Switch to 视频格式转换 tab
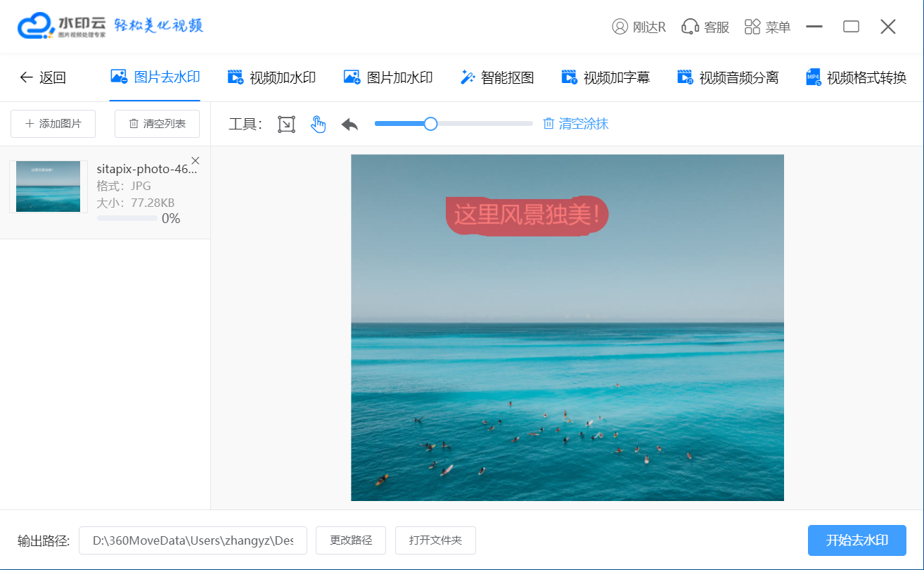 click(x=856, y=77)
